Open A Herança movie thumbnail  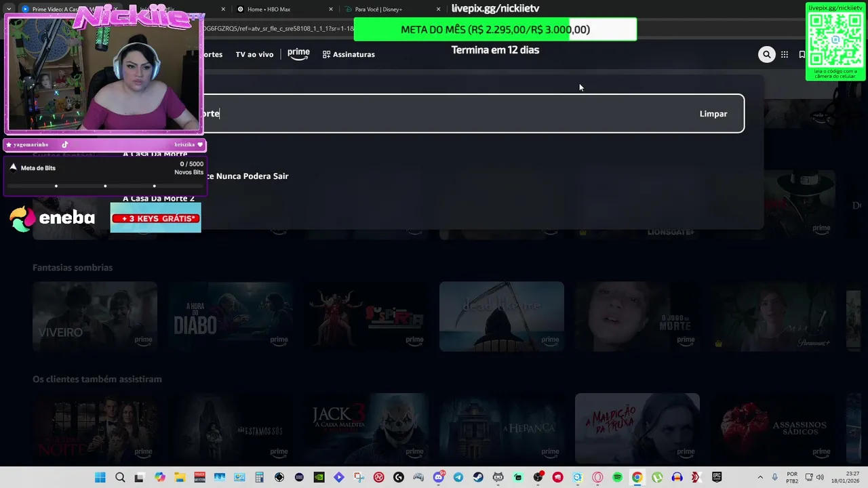[502, 428]
